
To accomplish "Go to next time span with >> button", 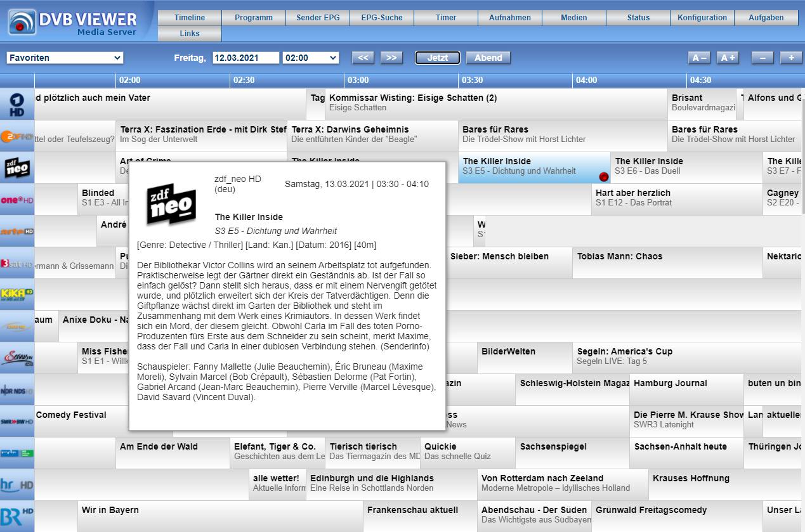I will point(391,58).
